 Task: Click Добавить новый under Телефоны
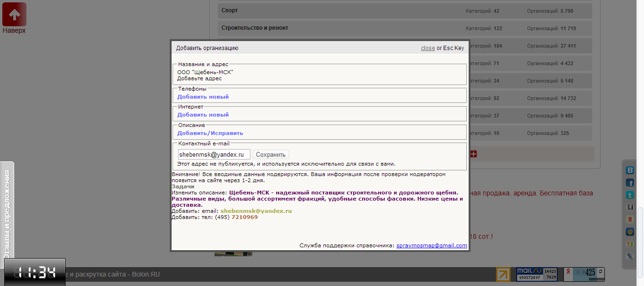click(x=203, y=97)
